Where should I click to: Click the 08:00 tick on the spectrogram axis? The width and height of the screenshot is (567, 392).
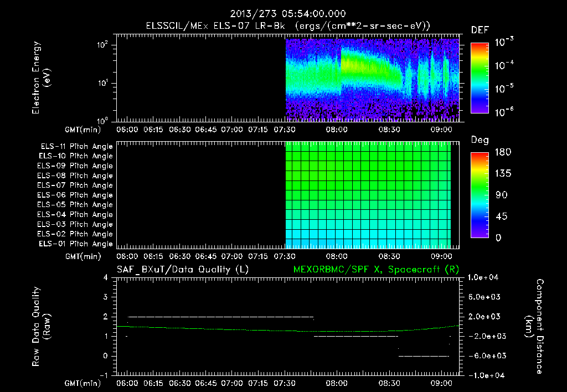click(x=337, y=130)
